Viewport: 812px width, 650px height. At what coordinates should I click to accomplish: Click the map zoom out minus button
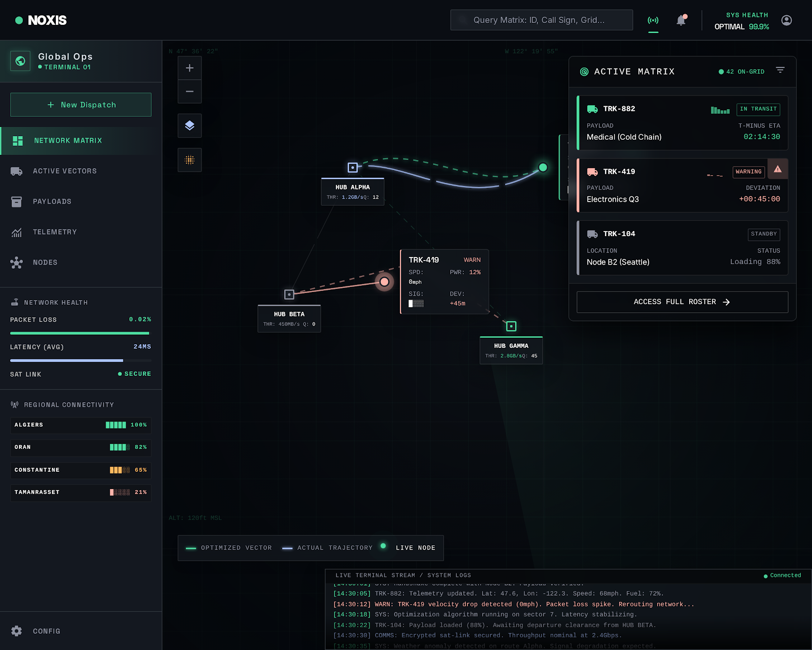point(189,91)
